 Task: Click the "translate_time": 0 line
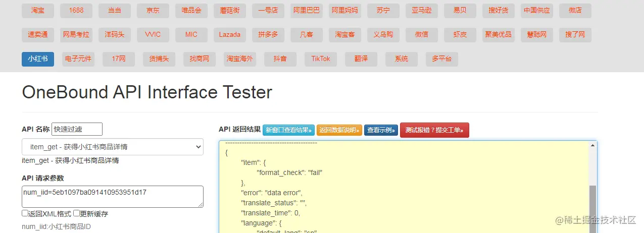click(x=270, y=213)
